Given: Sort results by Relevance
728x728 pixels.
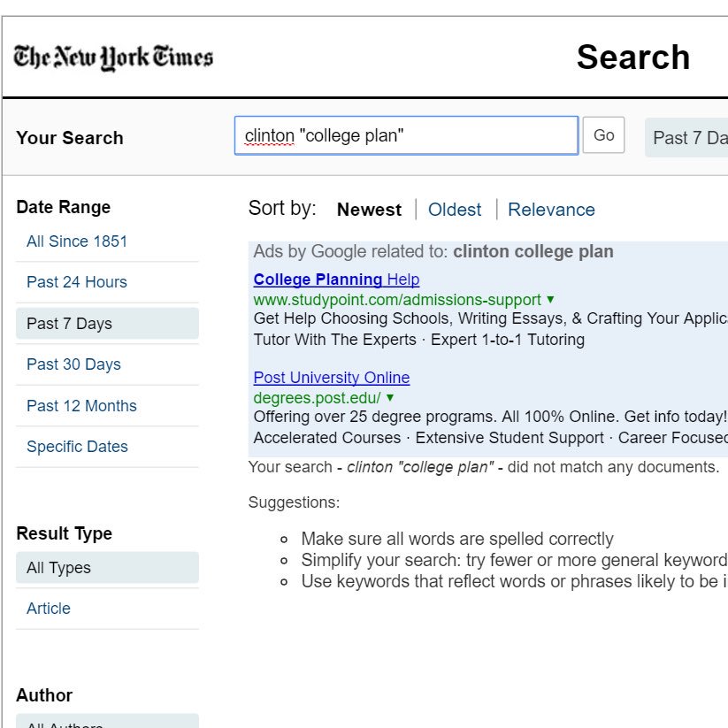Looking at the screenshot, I should click(551, 210).
